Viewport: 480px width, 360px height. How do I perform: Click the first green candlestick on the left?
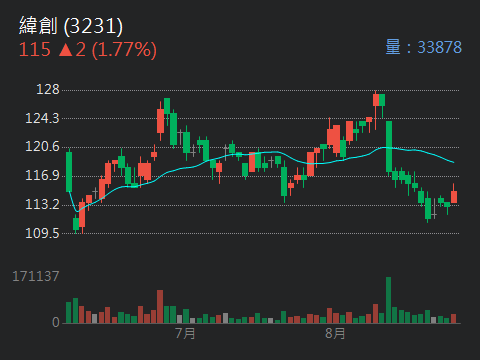point(69,171)
